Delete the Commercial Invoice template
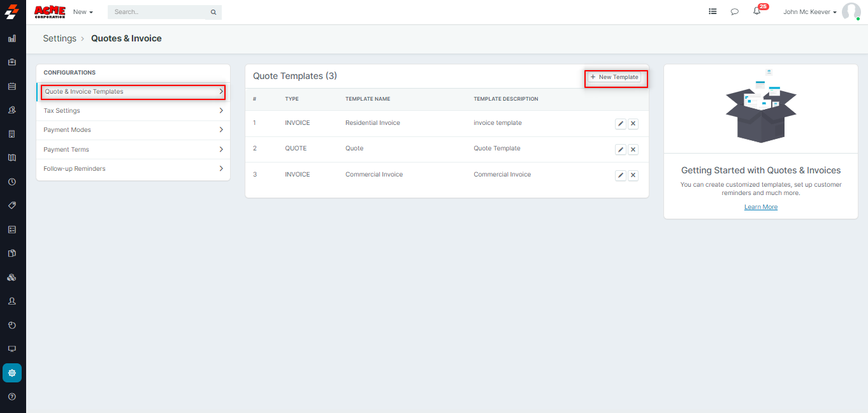Image resolution: width=868 pixels, height=413 pixels. pyautogui.click(x=633, y=175)
